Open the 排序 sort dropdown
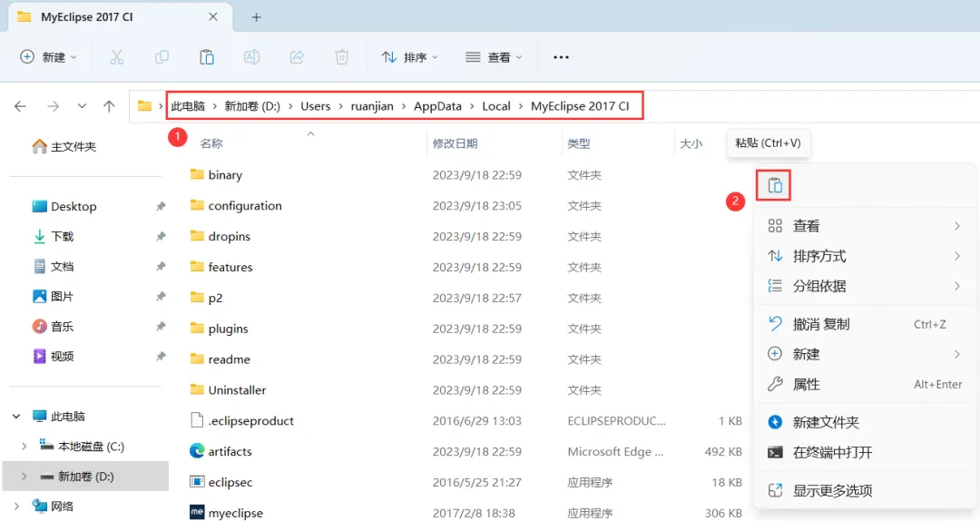The height and width of the screenshot is (521, 980). point(409,57)
